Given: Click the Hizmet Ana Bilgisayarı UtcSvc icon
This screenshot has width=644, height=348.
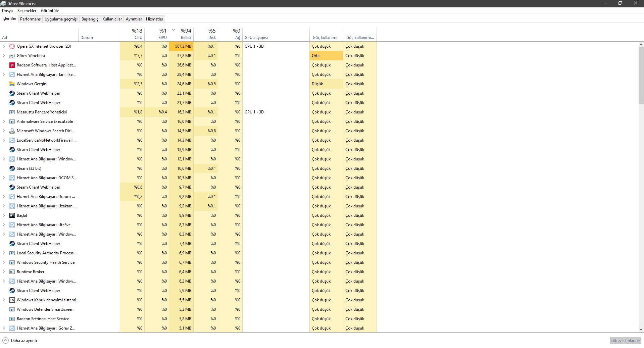Looking at the screenshot, I should click(12, 225).
